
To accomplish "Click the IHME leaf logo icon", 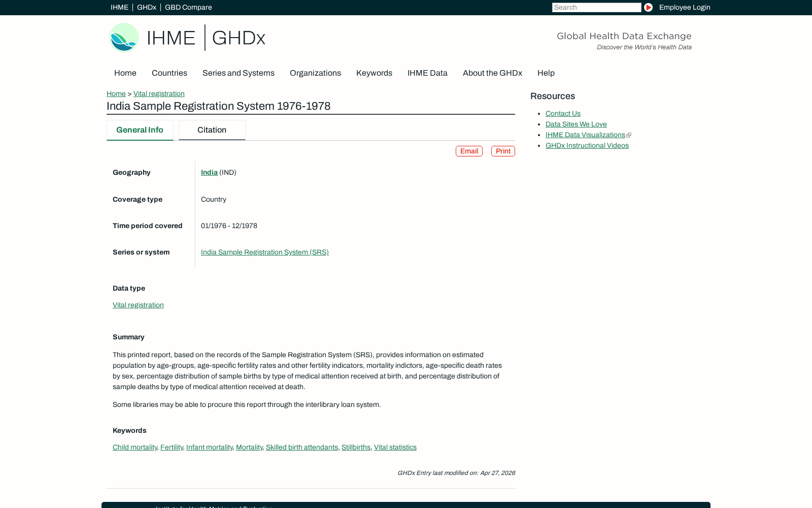I will pos(124,38).
